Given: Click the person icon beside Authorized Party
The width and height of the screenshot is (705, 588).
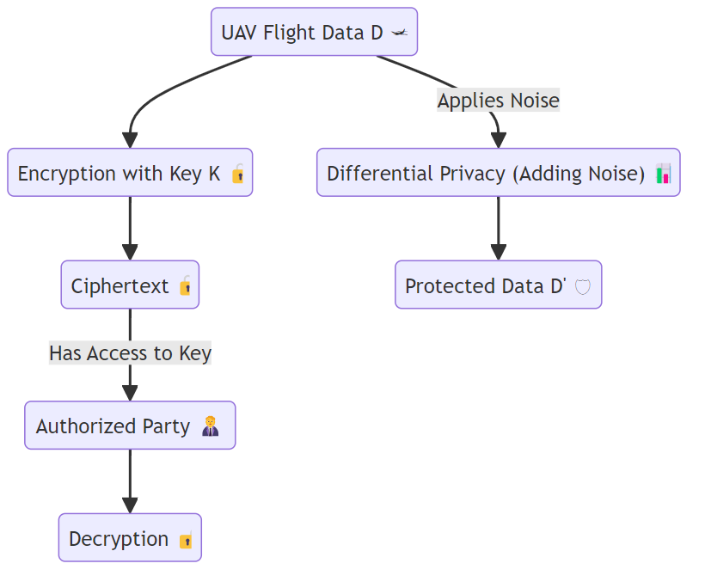Looking at the screenshot, I should (210, 426).
